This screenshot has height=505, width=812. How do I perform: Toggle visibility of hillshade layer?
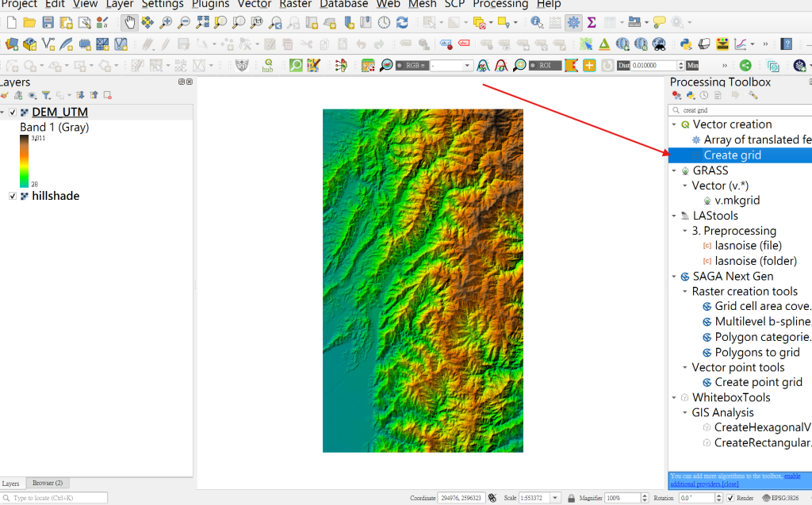tap(13, 197)
